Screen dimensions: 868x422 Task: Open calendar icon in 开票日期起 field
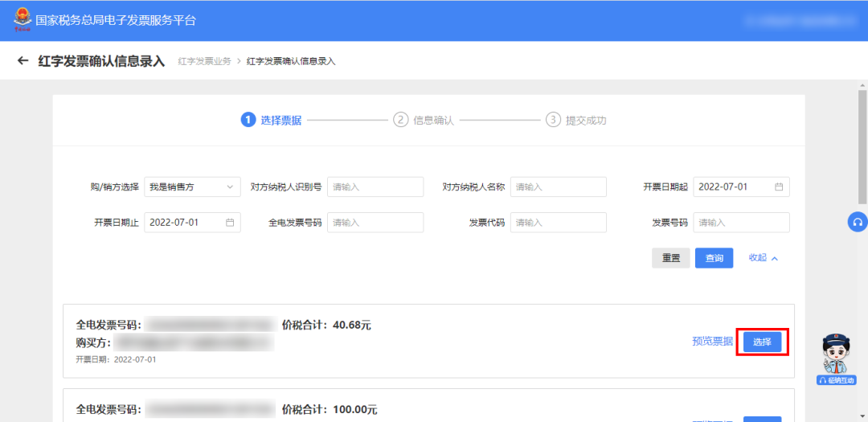[x=779, y=187]
